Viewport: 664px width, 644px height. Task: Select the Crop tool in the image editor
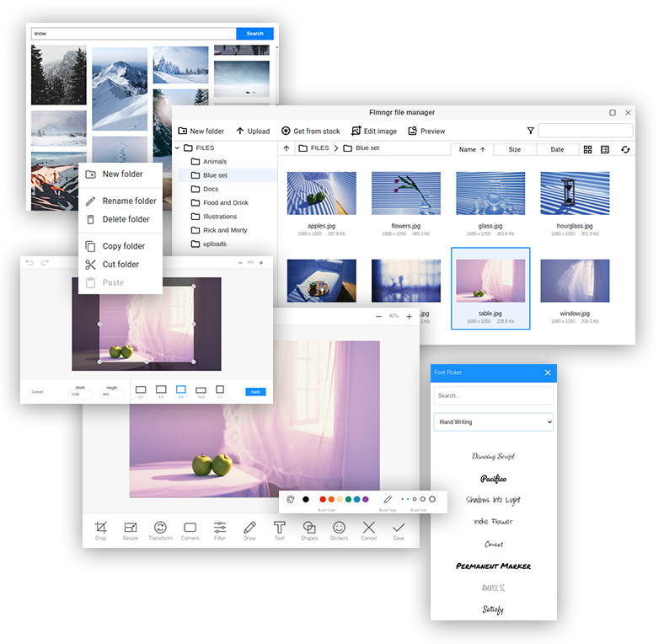101,530
